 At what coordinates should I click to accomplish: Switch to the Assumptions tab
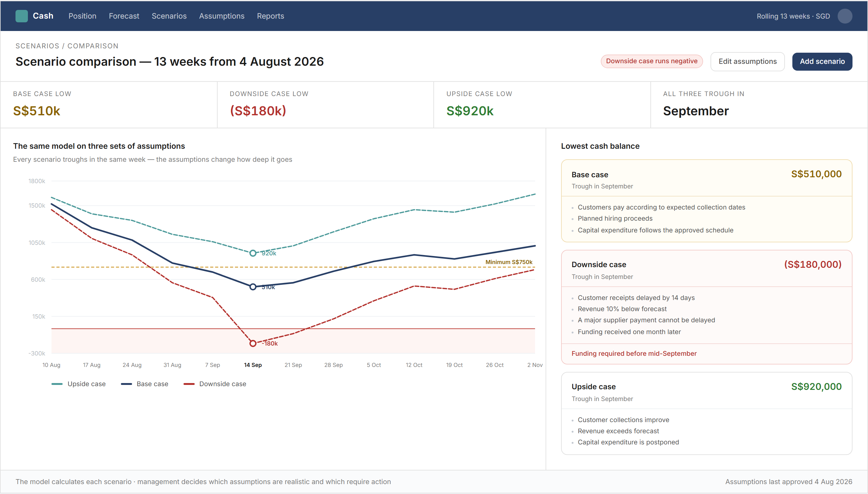[222, 16]
